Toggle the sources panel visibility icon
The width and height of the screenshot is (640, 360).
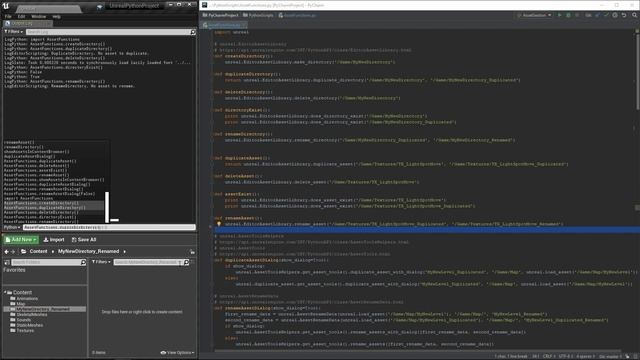coord(7,262)
